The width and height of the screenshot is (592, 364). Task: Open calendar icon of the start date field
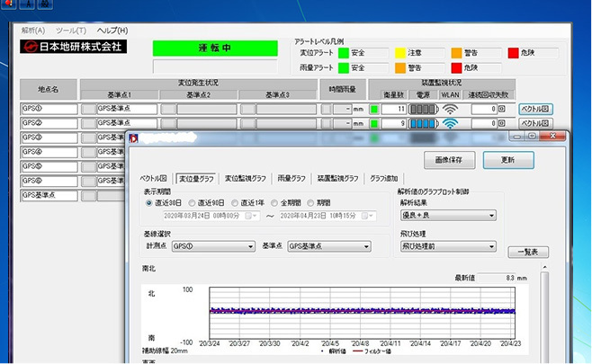click(251, 216)
